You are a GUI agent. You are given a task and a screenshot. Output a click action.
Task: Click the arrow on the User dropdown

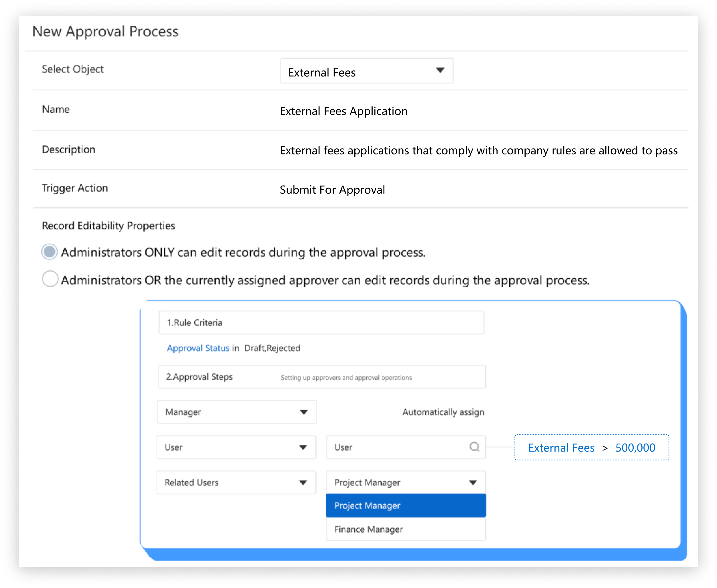click(x=303, y=447)
